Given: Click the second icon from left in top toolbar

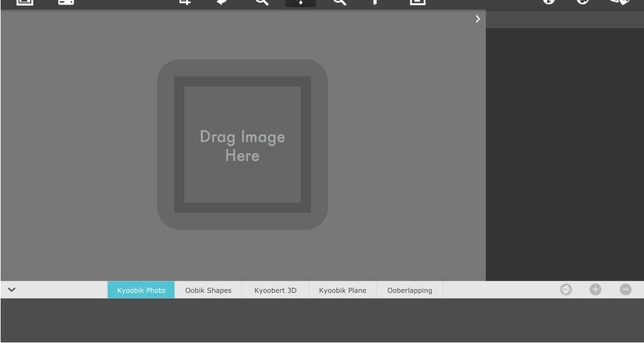Looking at the screenshot, I should [x=66, y=3].
